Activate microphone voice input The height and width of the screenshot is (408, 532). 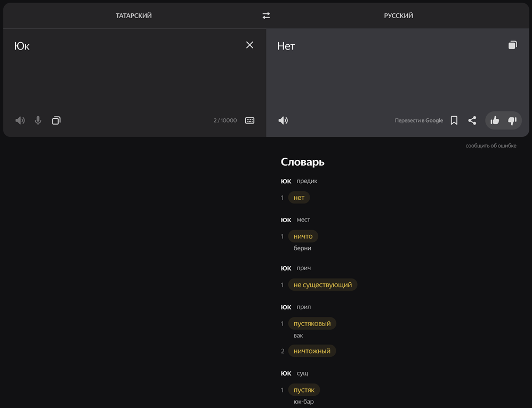coord(38,120)
